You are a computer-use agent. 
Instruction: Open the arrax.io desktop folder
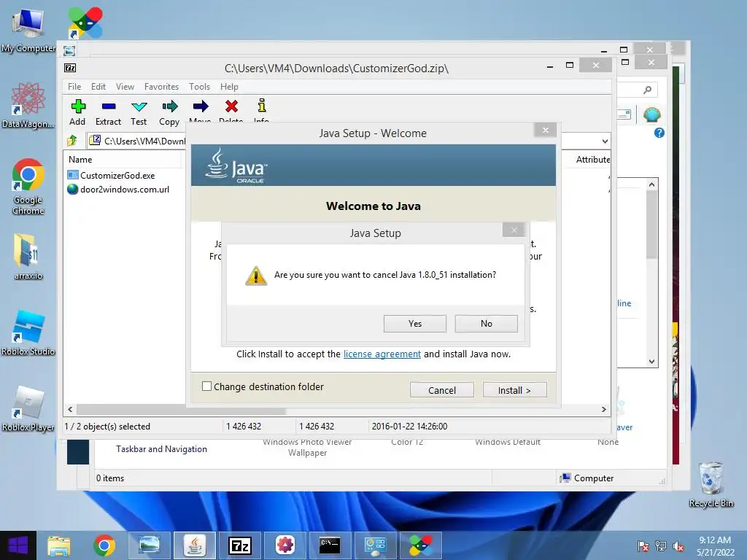coord(28,257)
